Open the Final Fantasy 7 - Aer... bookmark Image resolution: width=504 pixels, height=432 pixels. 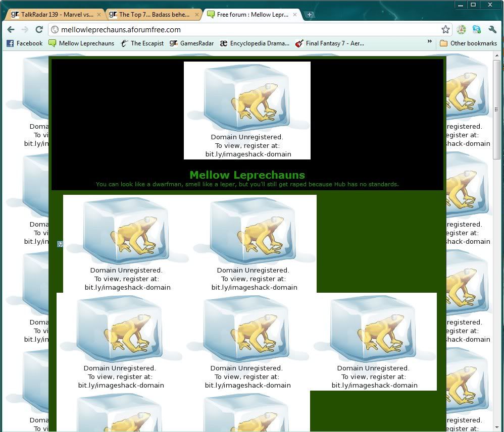(x=330, y=43)
